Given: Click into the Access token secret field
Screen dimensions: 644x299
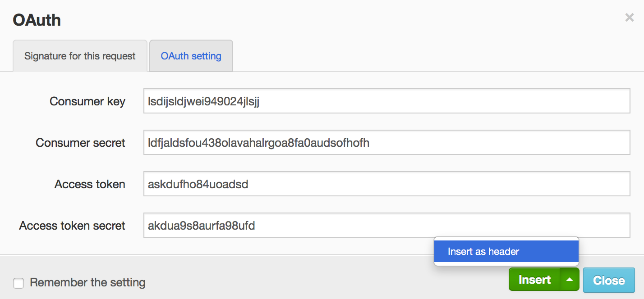Looking at the screenshot, I should 386,226.
